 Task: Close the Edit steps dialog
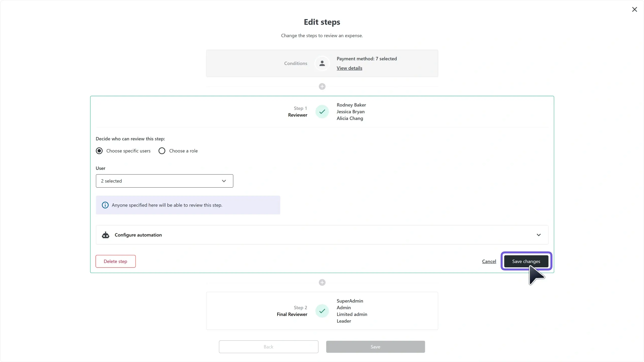coord(634,9)
